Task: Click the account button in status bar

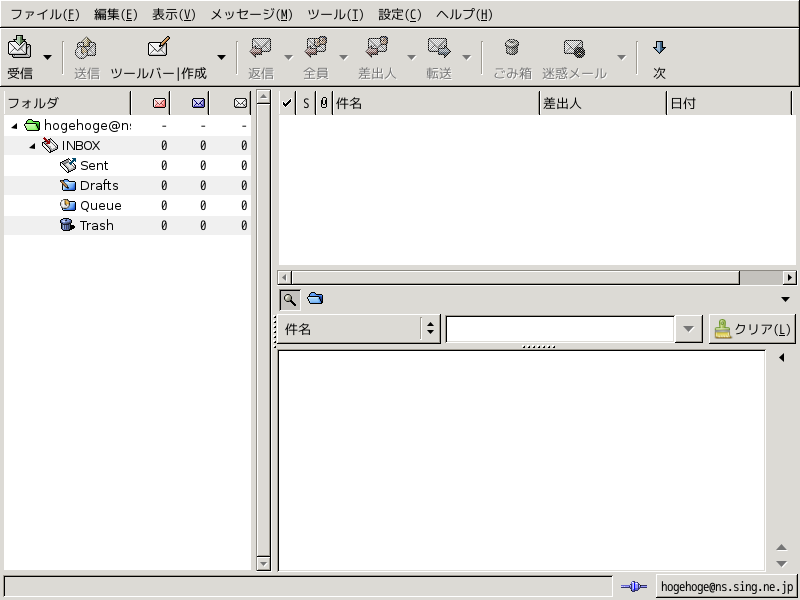Action: click(727, 587)
